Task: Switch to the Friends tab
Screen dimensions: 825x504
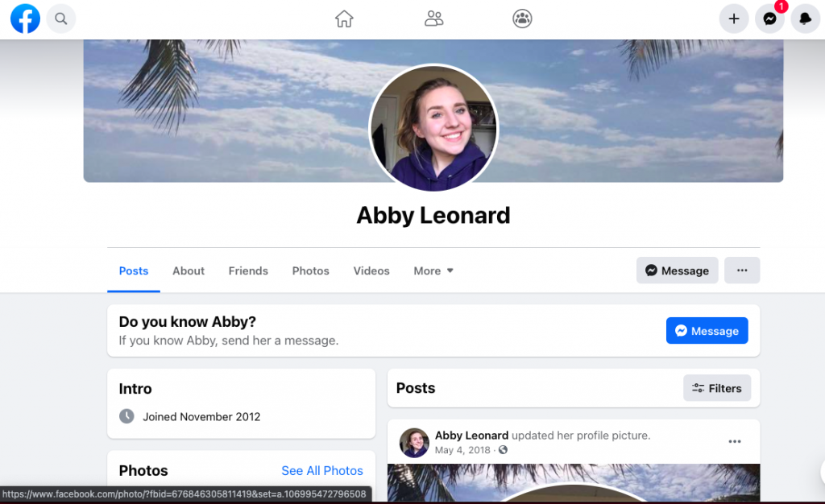Action: [248, 271]
